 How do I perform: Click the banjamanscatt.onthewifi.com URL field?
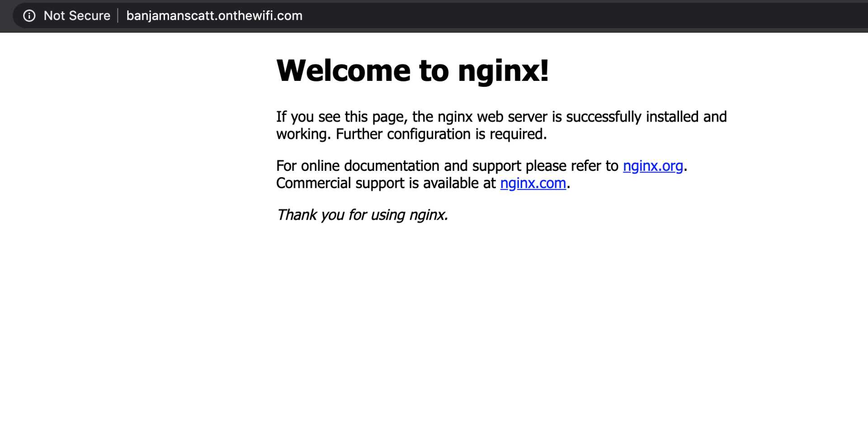tap(214, 16)
